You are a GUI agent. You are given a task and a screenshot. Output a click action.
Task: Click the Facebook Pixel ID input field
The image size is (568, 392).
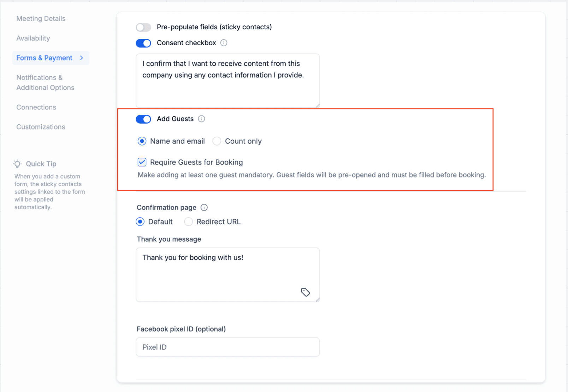click(228, 347)
